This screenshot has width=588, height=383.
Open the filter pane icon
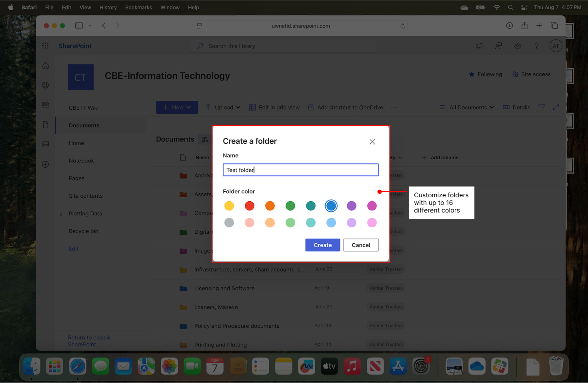pyautogui.click(x=541, y=107)
